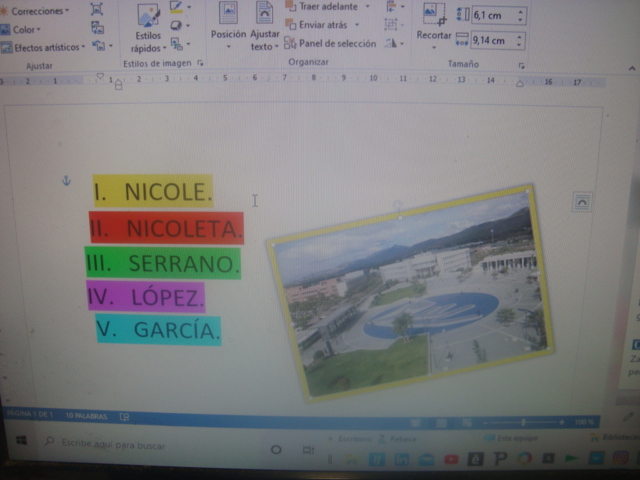Viewport: 640px width, 480px height.
Task: Click the picture border pencil icon
Action: [x=176, y=7]
